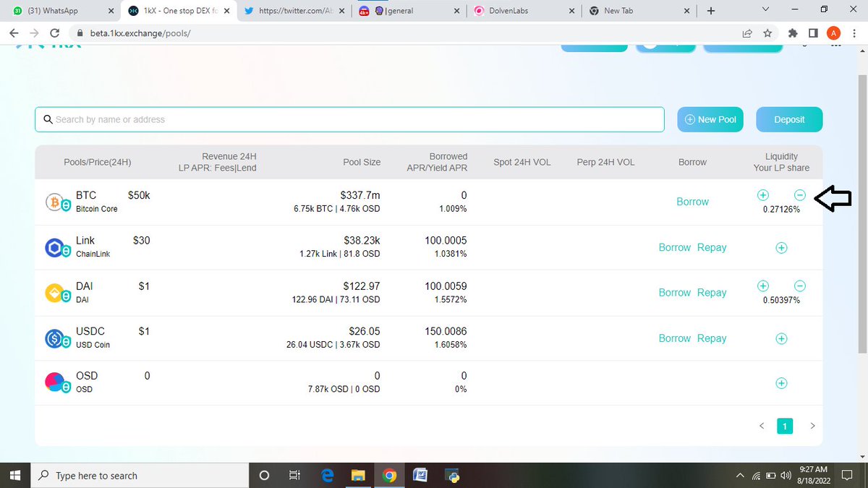Click the Deposit button
Image resolution: width=868 pixels, height=488 pixels.
(x=789, y=119)
